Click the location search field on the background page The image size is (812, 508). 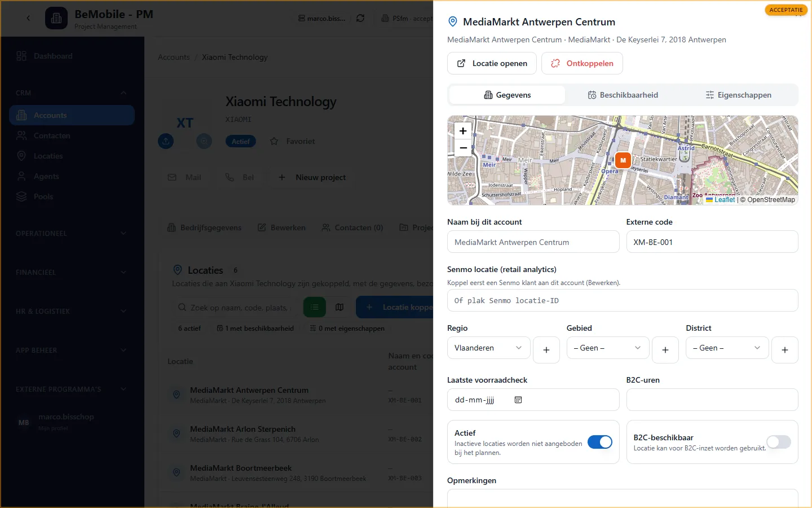tap(235, 307)
